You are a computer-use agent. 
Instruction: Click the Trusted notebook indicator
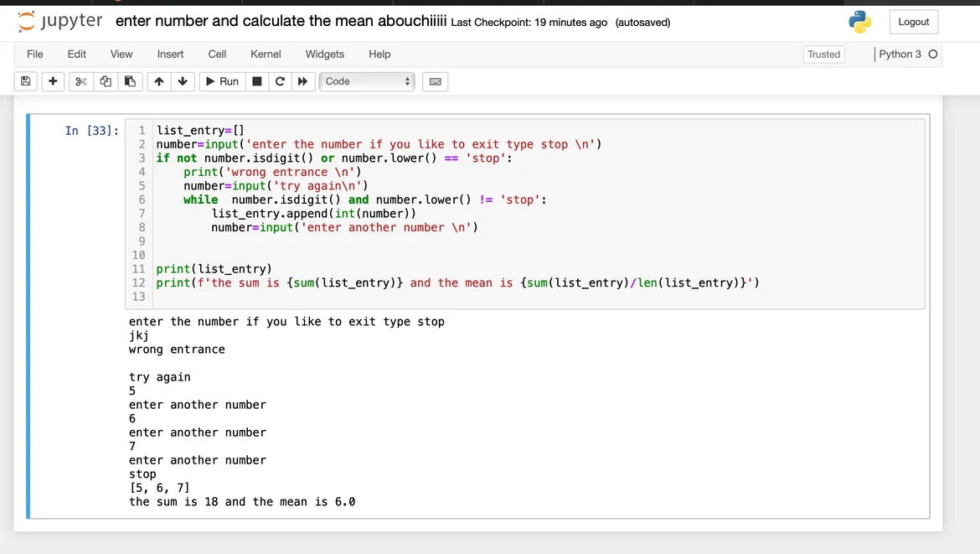[823, 54]
